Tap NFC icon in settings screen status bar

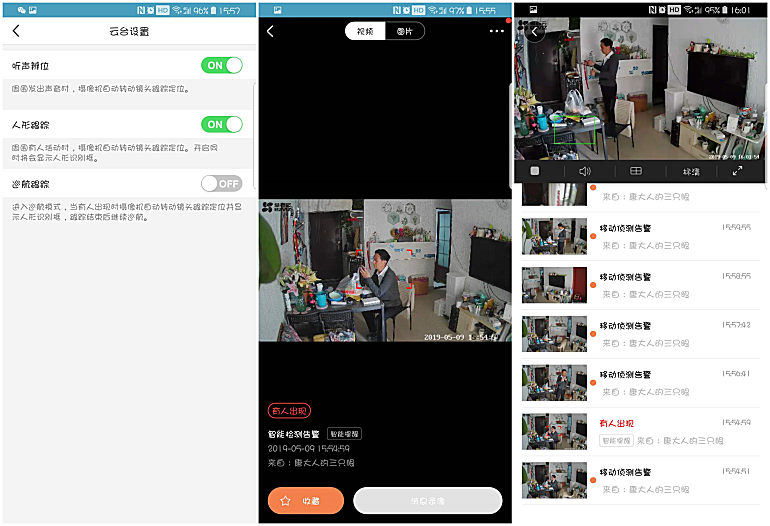[x=141, y=10]
